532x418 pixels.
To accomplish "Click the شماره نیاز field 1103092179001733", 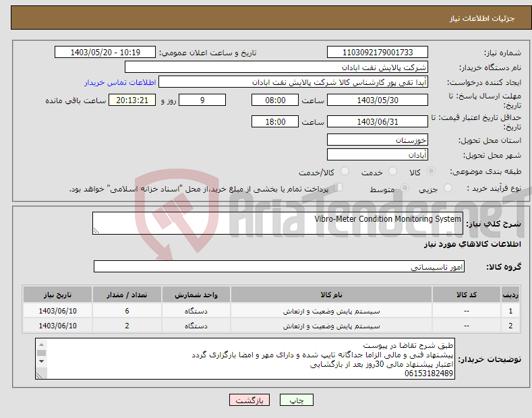I will (x=378, y=53).
